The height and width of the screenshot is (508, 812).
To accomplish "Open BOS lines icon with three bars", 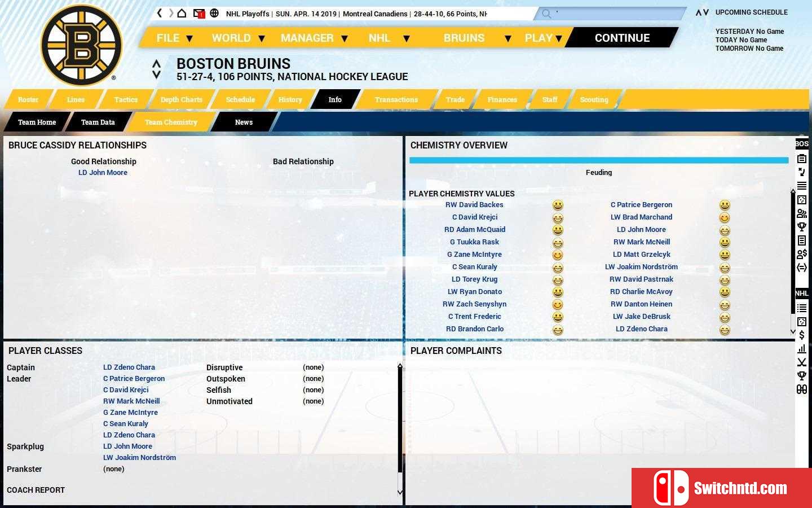I will (x=802, y=186).
